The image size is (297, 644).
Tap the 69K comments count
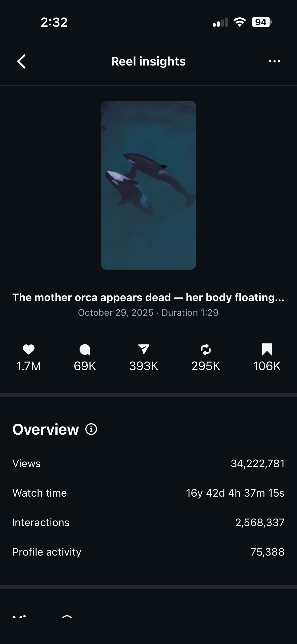point(85,366)
